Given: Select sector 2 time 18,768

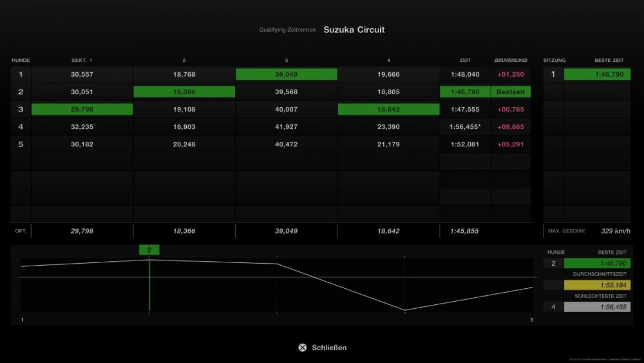Looking at the screenshot, I should pyautogui.click(x=184, y=74).
